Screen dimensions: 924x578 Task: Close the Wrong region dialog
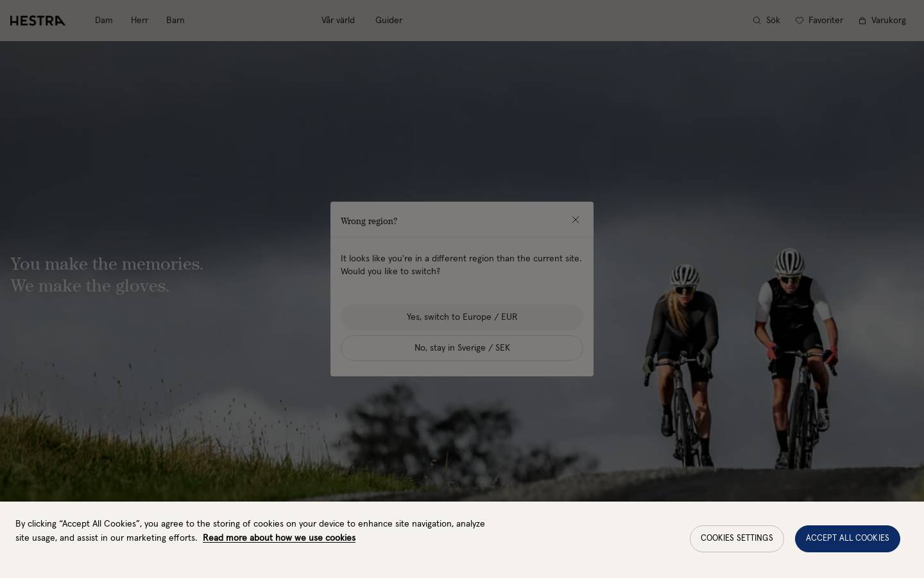576,220
